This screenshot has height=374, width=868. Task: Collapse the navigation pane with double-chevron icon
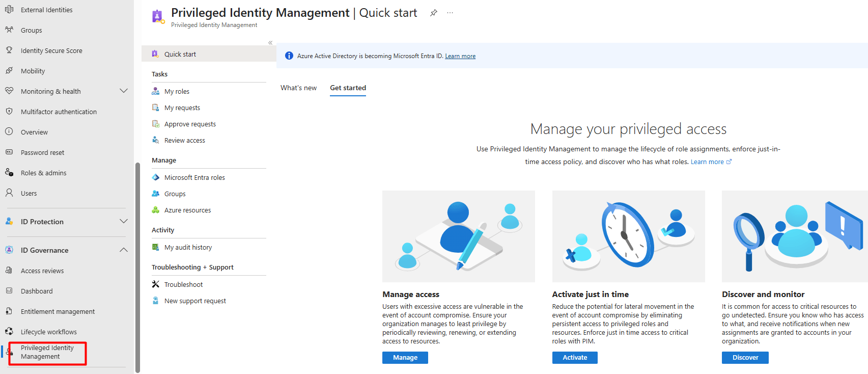click(270, 43)
